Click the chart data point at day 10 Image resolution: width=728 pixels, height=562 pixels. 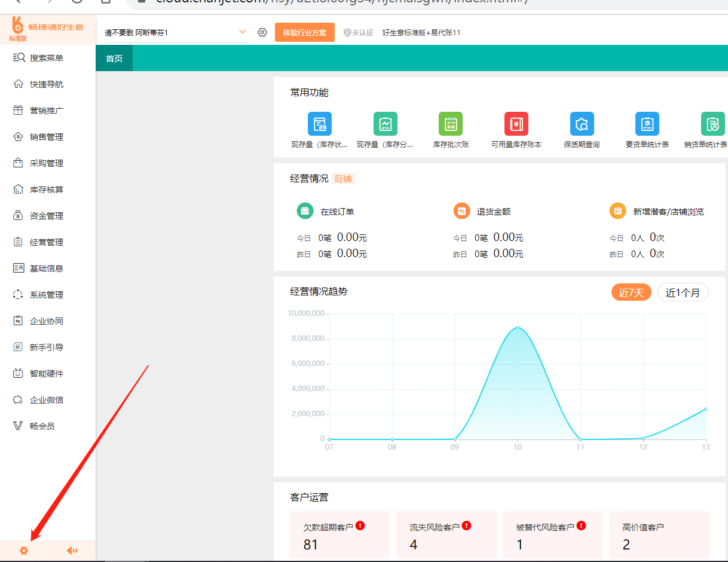point(518,327)
